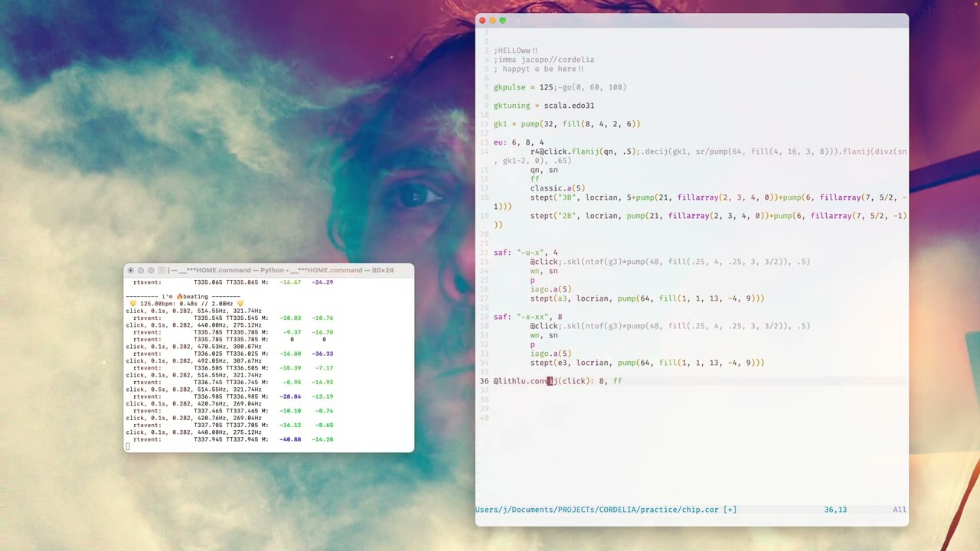
Task: Click the 'stept(a3' call
Action: click(550, 298)
